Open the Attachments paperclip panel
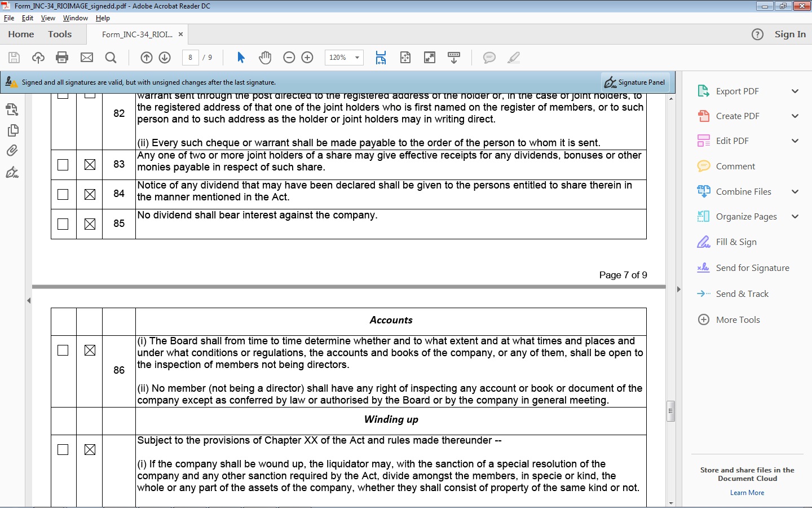The width and height of the screenshot is (812, 508). click(12, 150)
